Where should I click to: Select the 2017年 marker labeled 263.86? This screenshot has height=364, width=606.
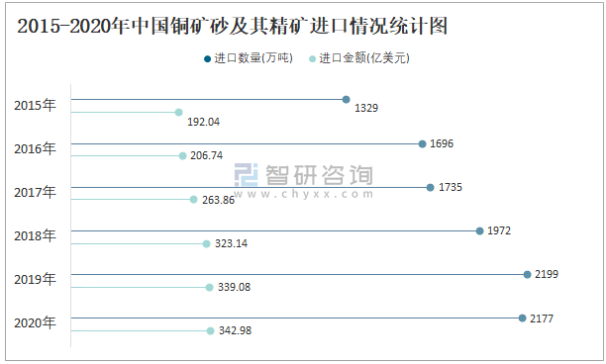tap(194, 200)
